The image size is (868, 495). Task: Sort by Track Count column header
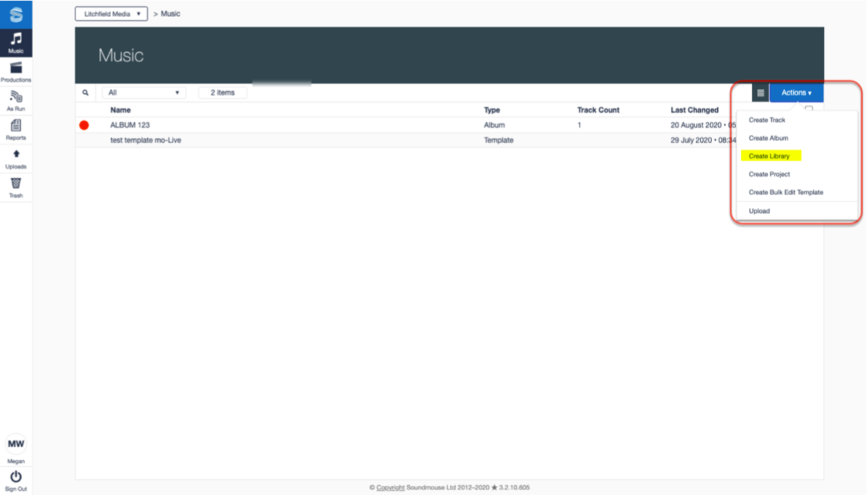tap(598, 110)
